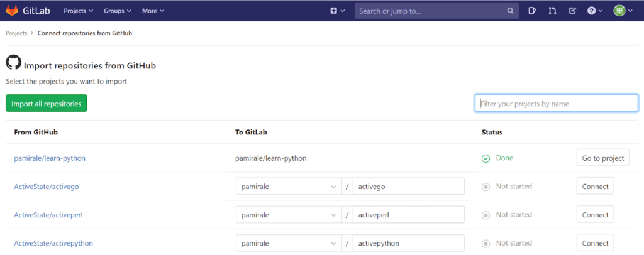Click 'Import repositories from GitHub' heading
The width and height of the screenshot is (644, 255).
pos(90,65)
